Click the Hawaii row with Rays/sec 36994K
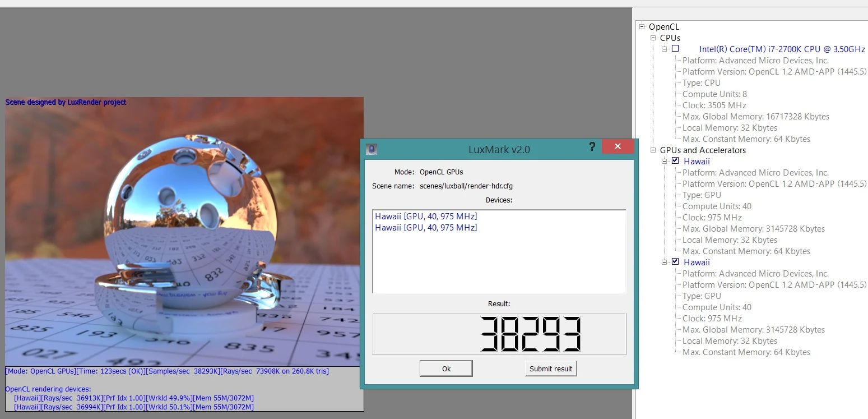The height and width of the screenshot is (419, 868). pyautogui.click(x=134, y=407)
